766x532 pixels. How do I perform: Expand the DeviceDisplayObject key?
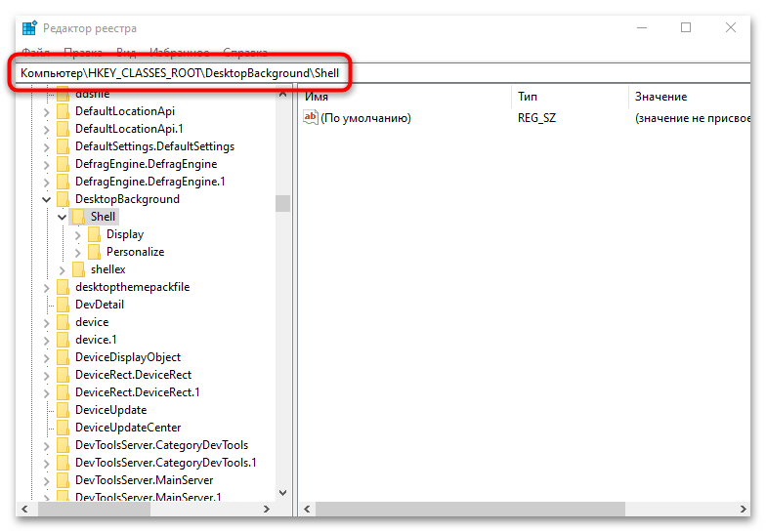pos(47,358)
